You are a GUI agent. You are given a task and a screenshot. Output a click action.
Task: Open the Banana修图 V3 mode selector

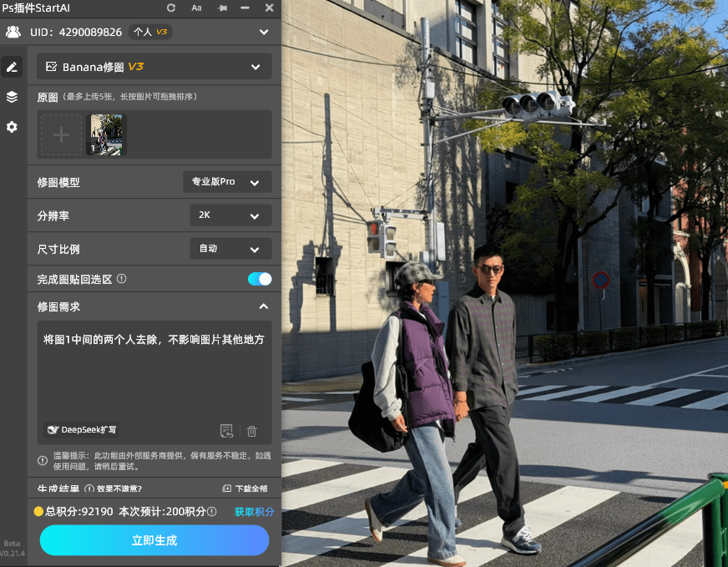click(154, 65)
